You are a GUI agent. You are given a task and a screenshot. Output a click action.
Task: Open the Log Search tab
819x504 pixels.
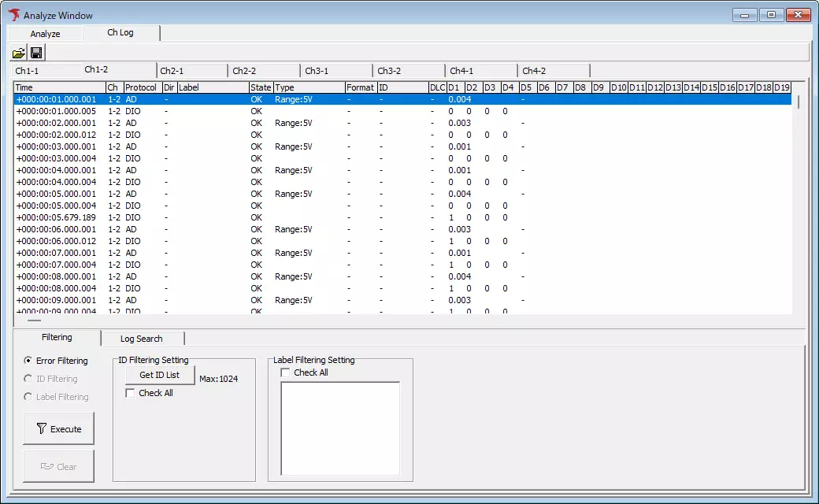click(x=143, y=338)
